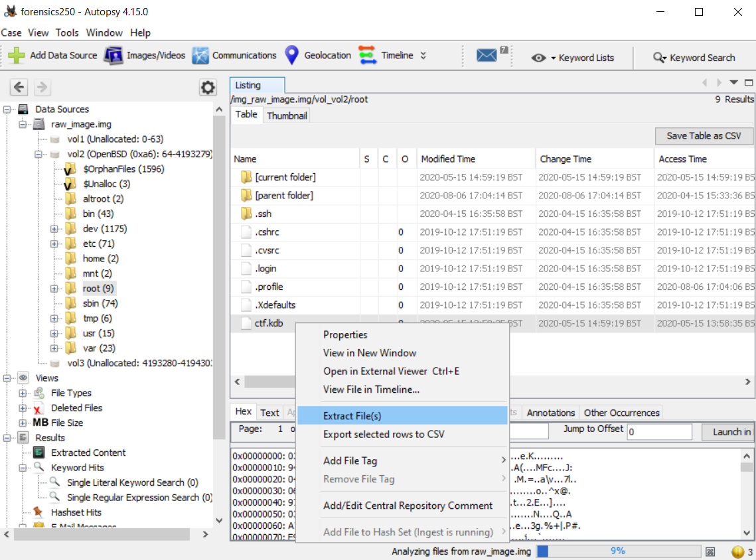This screenshot has width=756, height=560.
Task: Open the Case menu
Action: point(11,33)
